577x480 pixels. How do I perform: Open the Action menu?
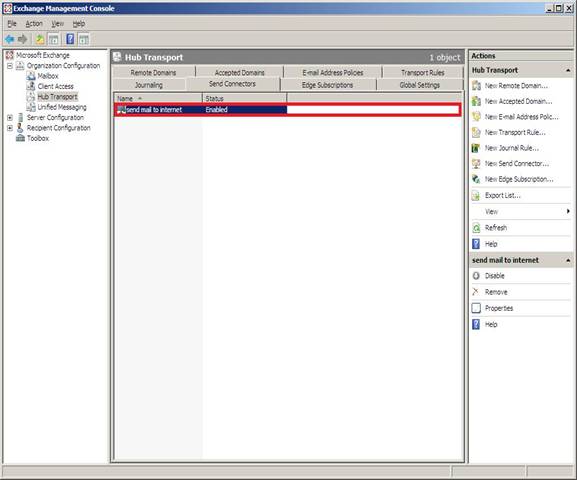[x=34, y=24]
